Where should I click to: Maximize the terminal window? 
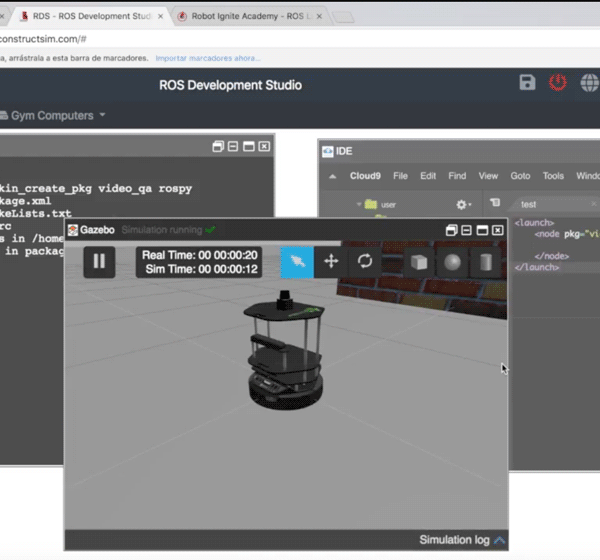(x=249, y=147)
